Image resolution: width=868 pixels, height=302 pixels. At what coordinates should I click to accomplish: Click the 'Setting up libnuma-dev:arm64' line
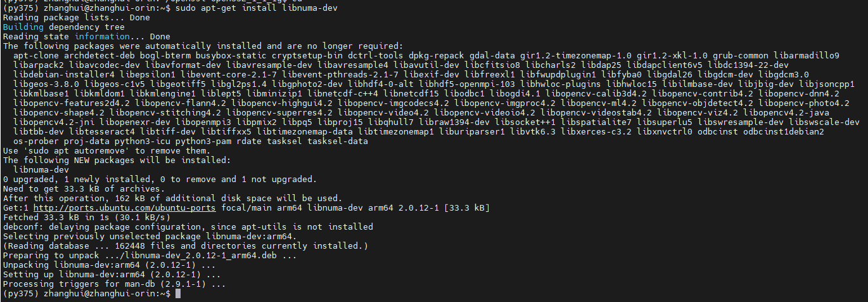click(112, 275)
